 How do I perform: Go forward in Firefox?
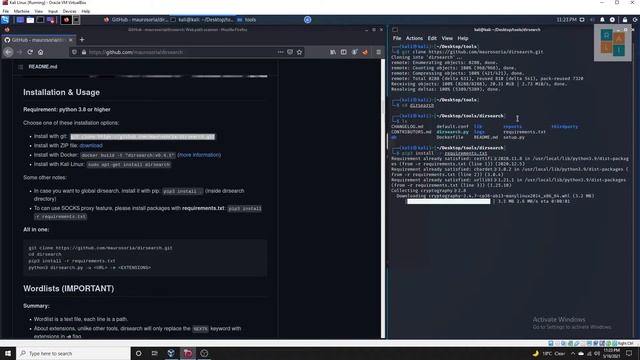click(19, 52)
